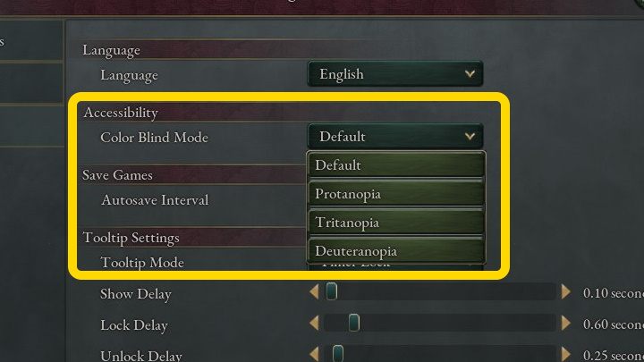644x362 pixels.
Task: Click the middle of the Unlock Delay track
Action: coord(439,355)
